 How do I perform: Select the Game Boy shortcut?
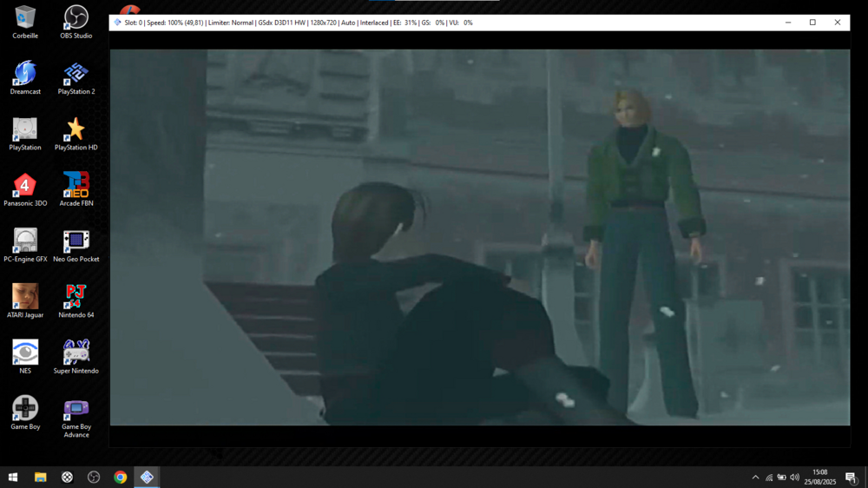(25, 414)
